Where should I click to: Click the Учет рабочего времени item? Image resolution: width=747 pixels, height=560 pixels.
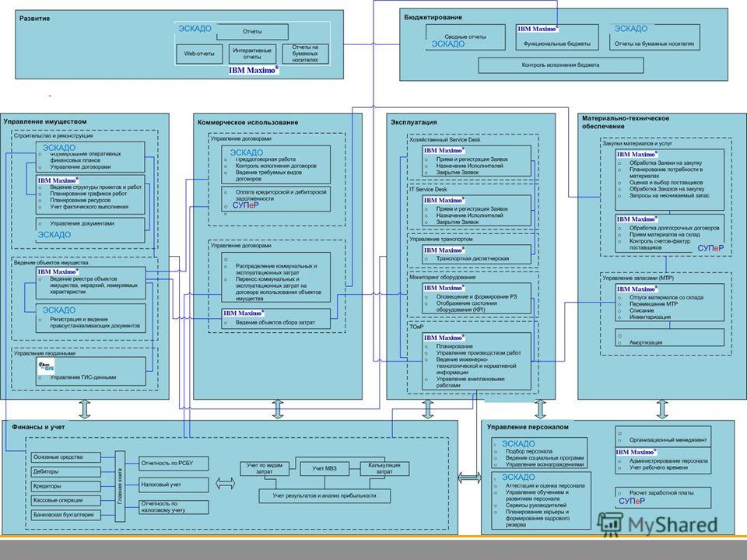click(658, 467)
